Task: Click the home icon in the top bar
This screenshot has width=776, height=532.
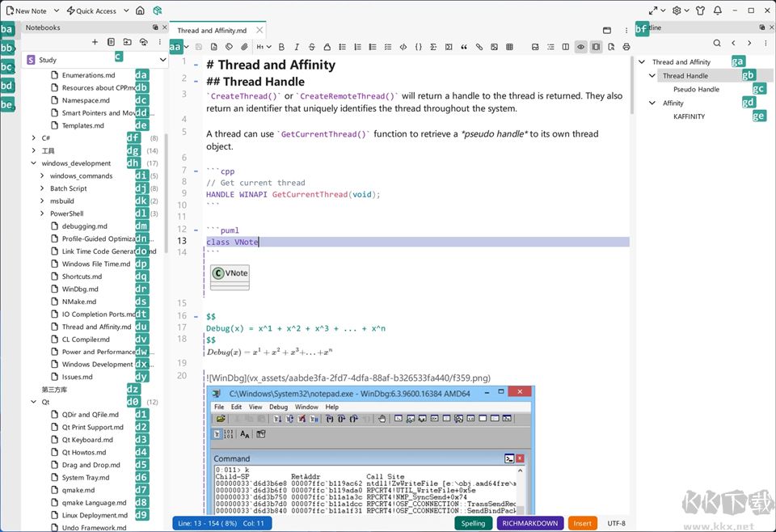Action: (x=140, y=11)
